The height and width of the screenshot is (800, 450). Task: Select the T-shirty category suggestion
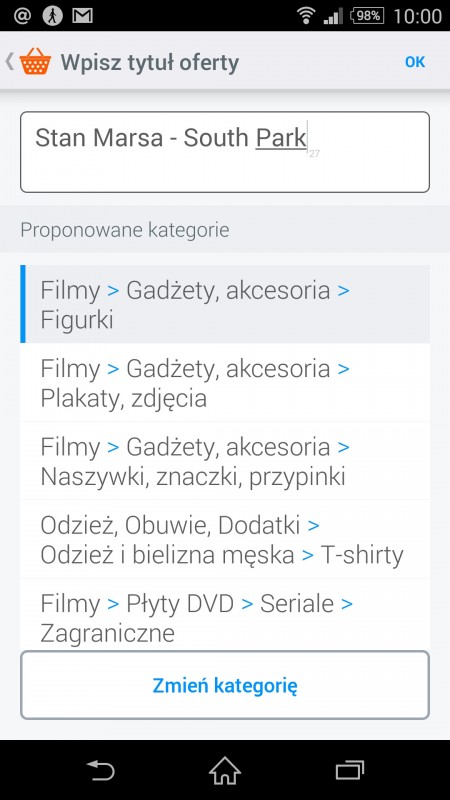pyautogui.click(x=224, y=539)
